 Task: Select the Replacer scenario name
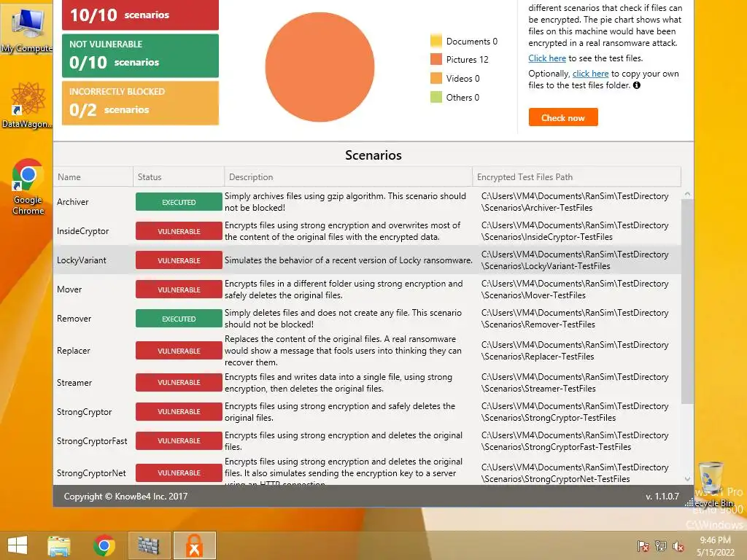(x=74, y=351)
